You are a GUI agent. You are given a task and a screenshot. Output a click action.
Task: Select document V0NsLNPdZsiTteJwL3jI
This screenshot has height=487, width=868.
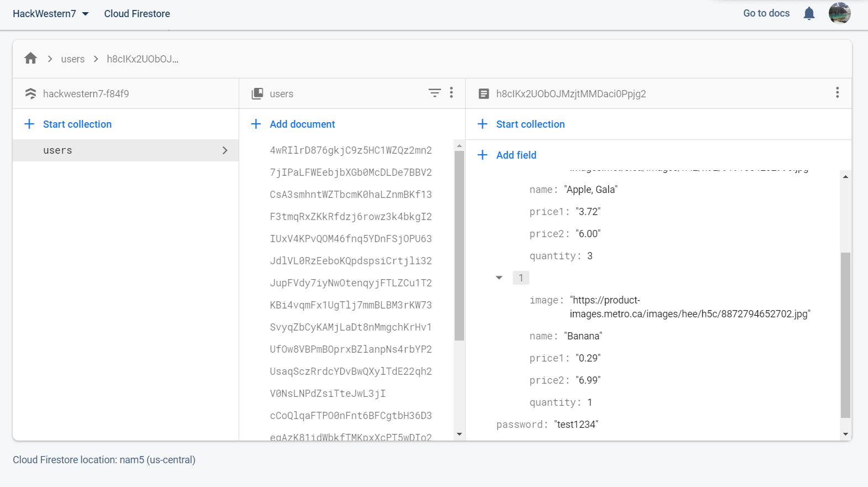click(328, 394)
